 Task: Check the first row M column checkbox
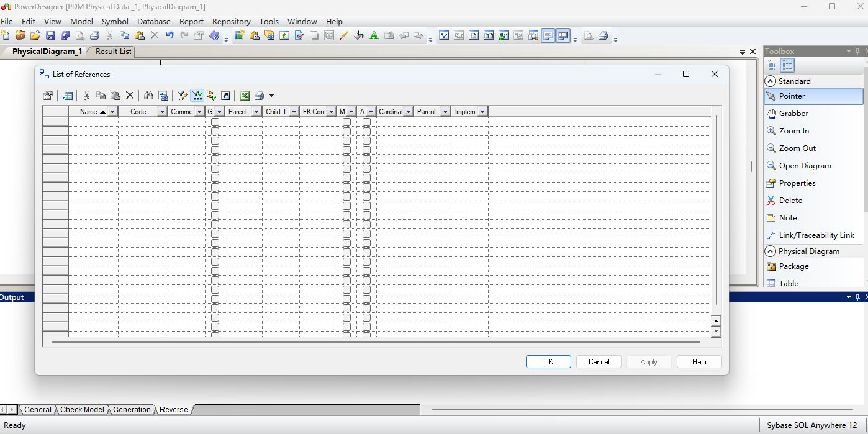pos(346,122)
